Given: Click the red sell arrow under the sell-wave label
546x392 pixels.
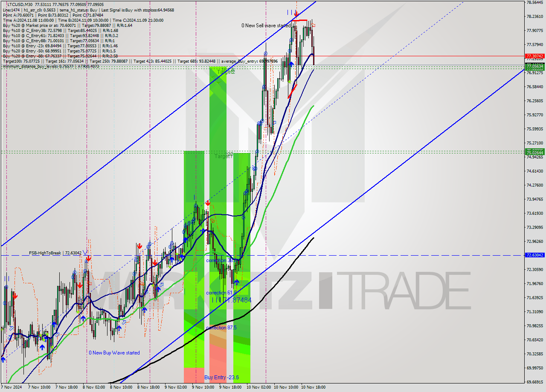Looking at the screenshot, I should click(x=296, y=14).
